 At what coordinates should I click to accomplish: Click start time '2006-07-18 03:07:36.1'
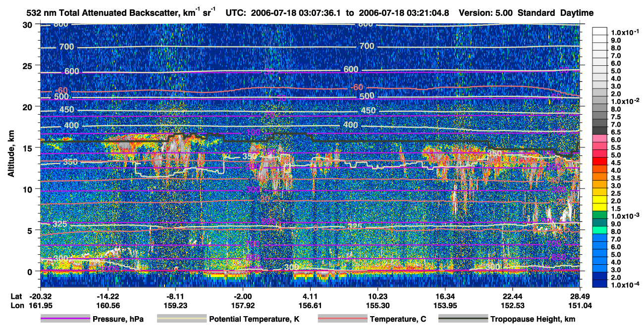297,13
